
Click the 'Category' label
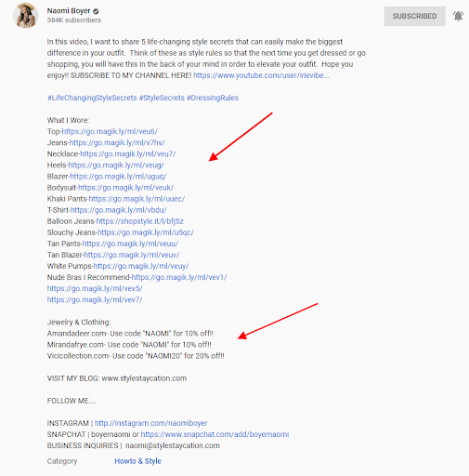tap(62, 461)
